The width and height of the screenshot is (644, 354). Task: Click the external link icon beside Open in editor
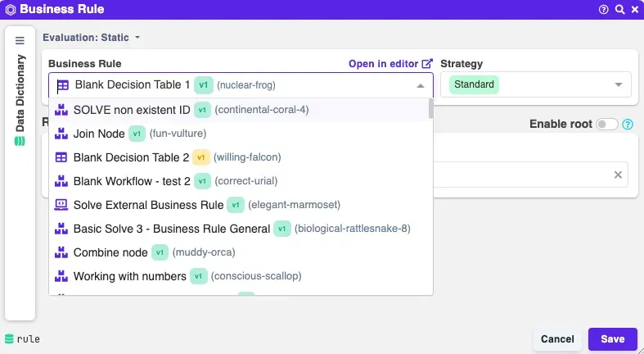click(x=427, y=63)
